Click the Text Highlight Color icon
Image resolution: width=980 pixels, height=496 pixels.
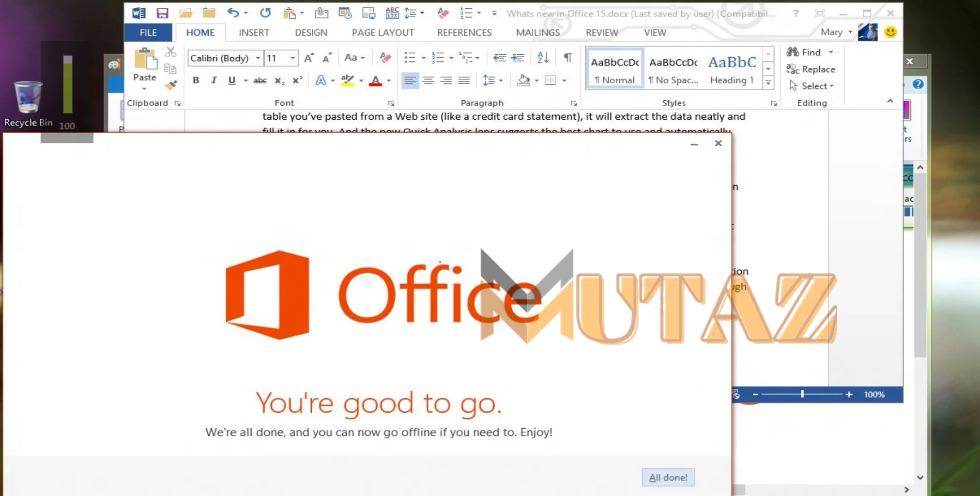tap(347, 80)
